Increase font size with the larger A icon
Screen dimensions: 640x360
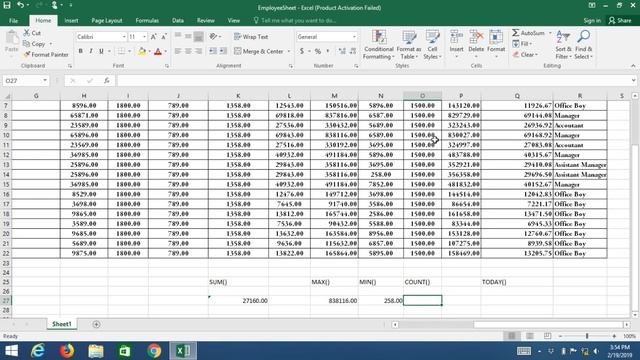tap(153, 37)
